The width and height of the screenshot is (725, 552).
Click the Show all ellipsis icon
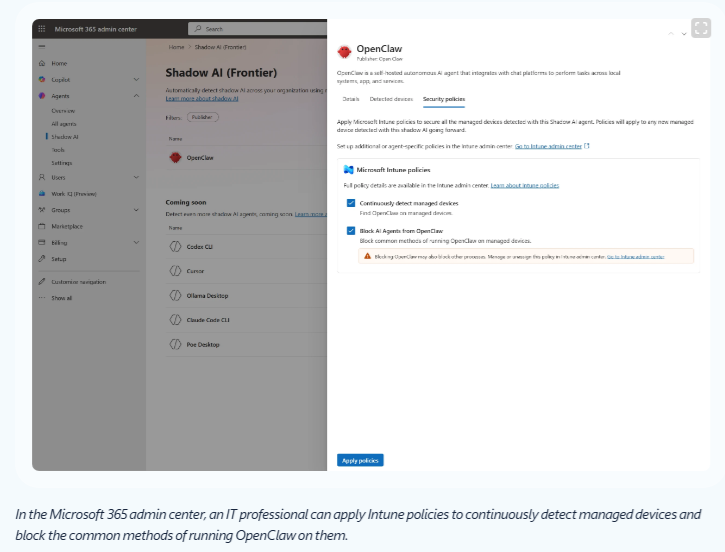(42, 298)
